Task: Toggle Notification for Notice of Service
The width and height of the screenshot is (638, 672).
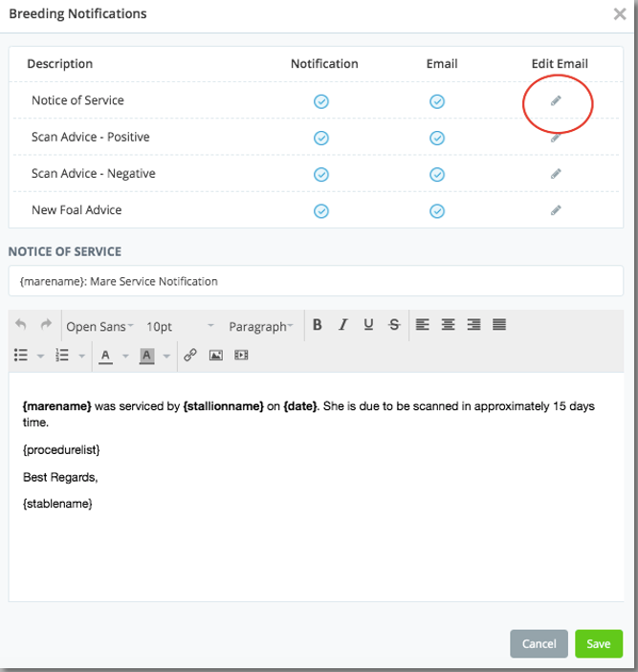Action: 321,101
